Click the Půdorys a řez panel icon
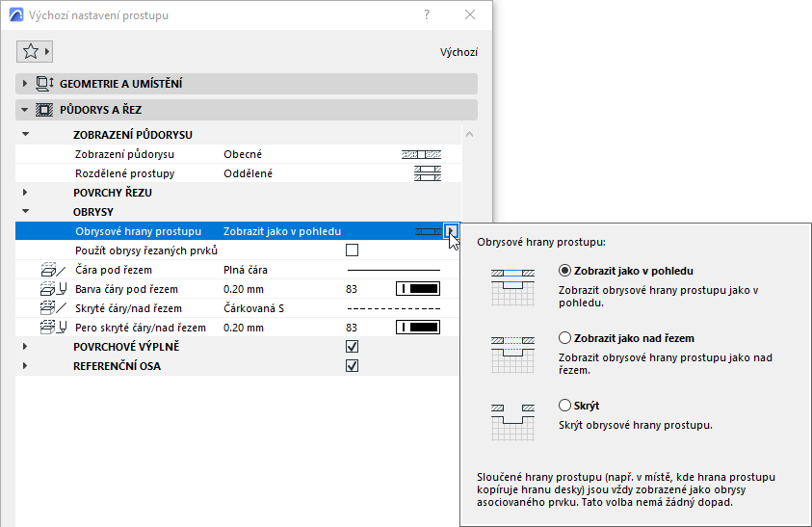Screen dimensions: 812x527 pos(44,110)
